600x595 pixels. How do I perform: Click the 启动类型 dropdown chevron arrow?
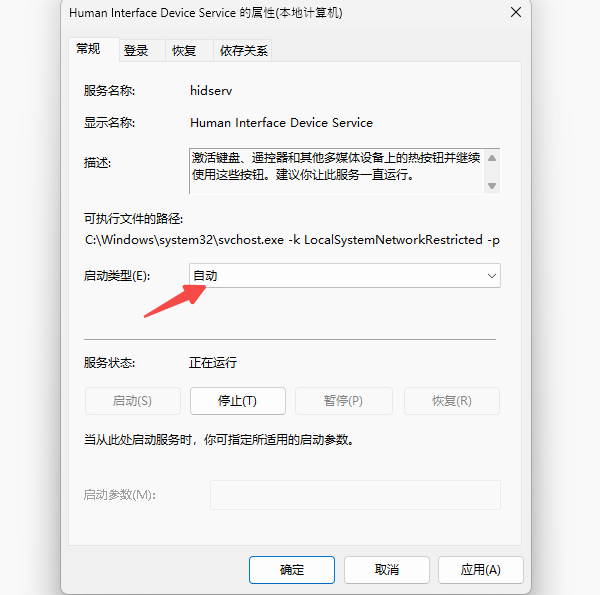click(x=492, y=275)
